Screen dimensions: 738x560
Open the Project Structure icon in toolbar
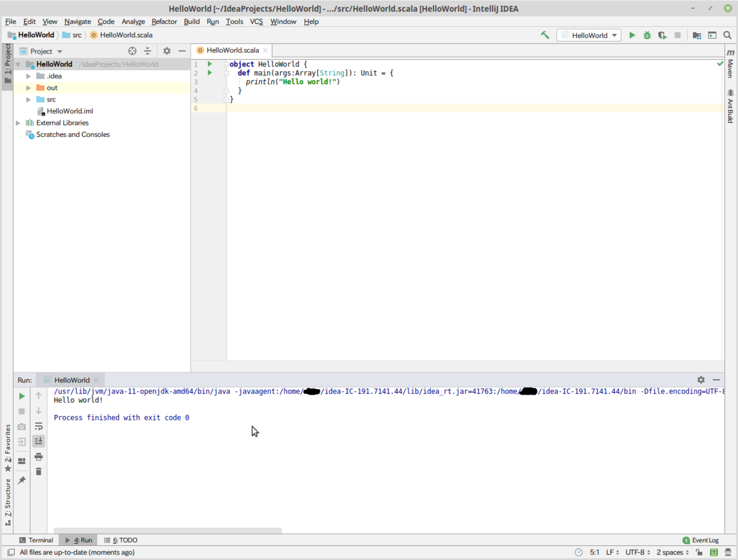click(x=697, y=35)
